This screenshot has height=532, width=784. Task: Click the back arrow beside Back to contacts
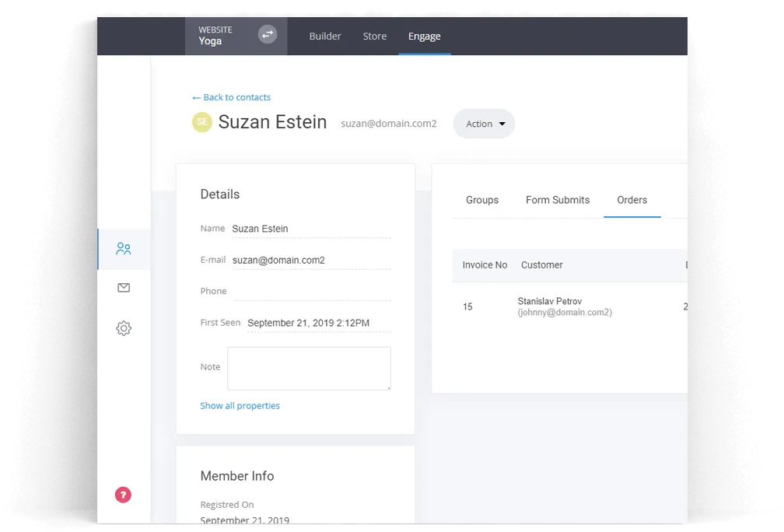tap(197, 97)
